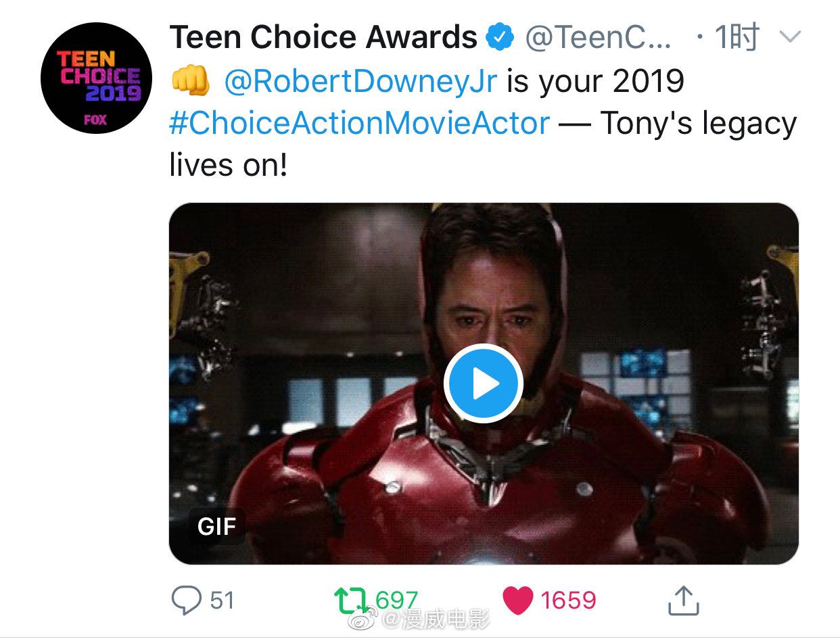Expand the tweet options chevron
This screenshot has height=639, width=840.
(789, 37)
